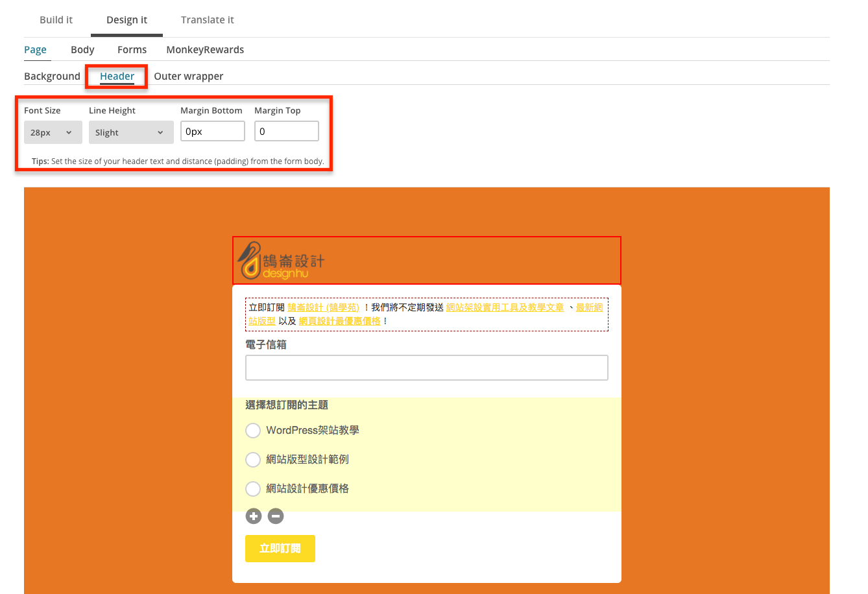Go to the Body section tab
Viewport: 868px width, 594px height.
(82, 50)
